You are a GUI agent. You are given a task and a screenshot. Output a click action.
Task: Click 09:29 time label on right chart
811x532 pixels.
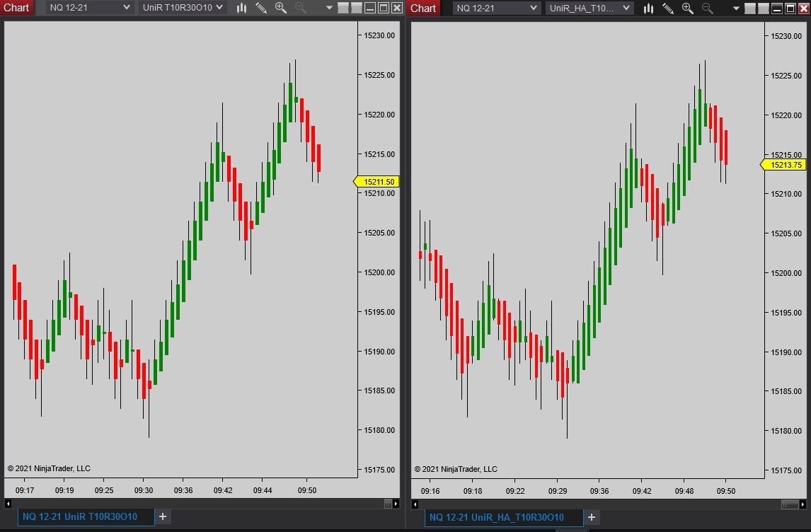tap(558, 491)
